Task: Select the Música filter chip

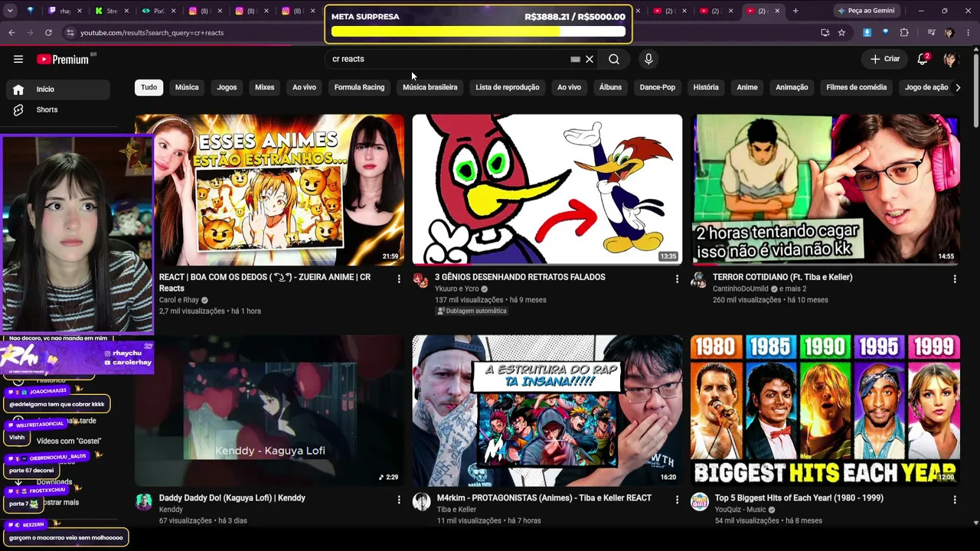Action: [187, 87]
